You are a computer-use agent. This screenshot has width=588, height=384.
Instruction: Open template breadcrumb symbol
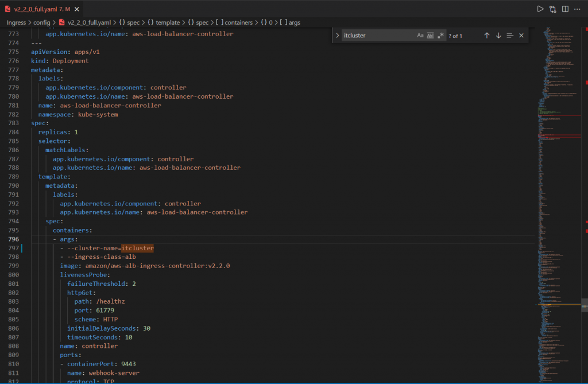[164, 22]
